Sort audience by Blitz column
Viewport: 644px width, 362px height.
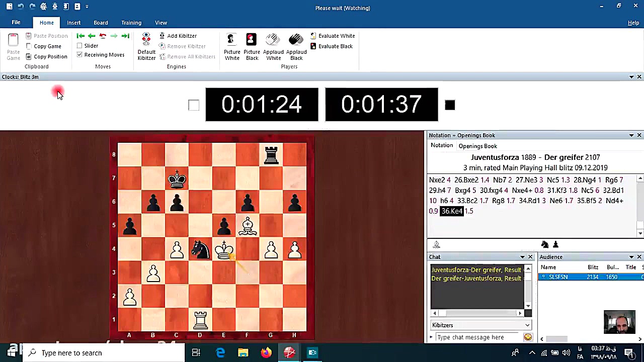(593, 267)
